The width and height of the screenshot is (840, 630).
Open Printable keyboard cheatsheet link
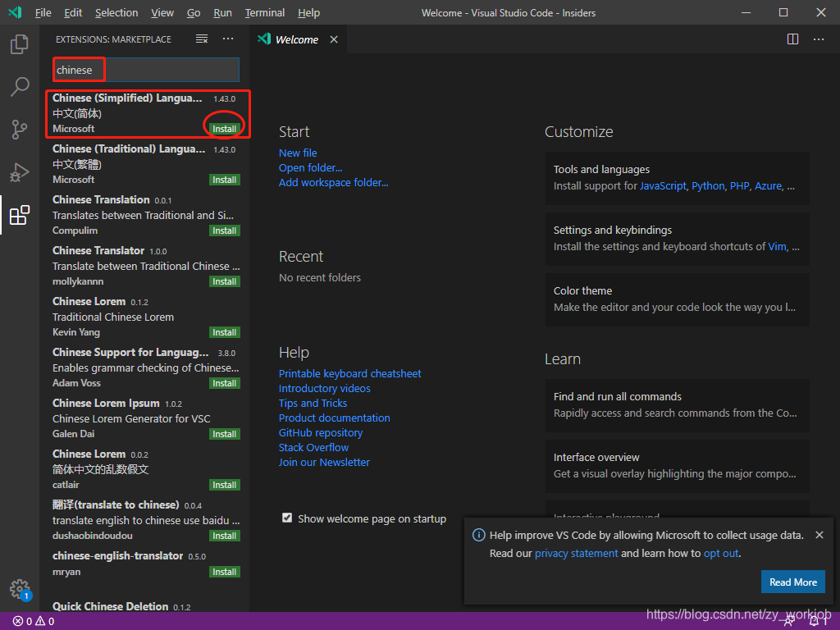(x=349, y=373)
